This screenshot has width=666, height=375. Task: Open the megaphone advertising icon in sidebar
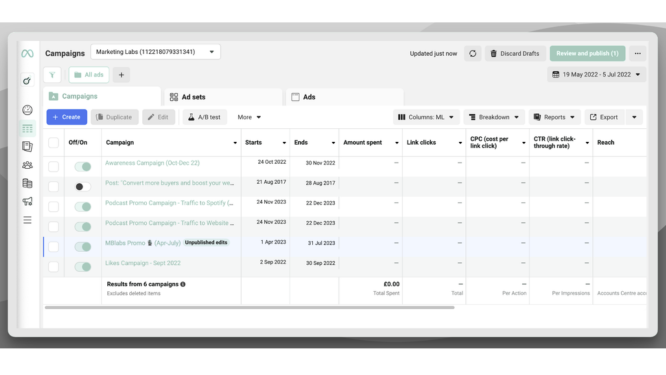click(x=27, y=201)
